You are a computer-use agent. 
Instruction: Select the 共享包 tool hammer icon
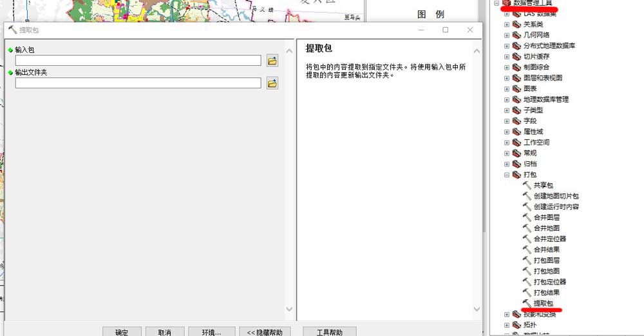[x=527, y=185]
